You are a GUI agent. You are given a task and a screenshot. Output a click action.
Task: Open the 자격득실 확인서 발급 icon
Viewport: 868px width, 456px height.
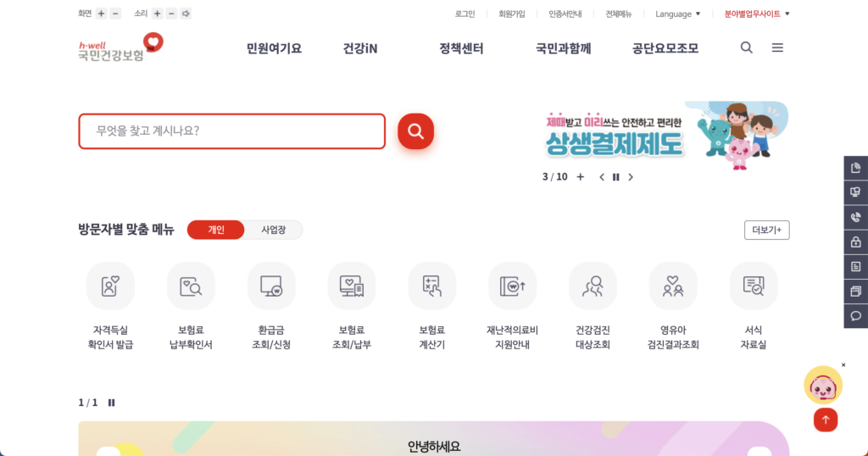[x=110, y=286]
